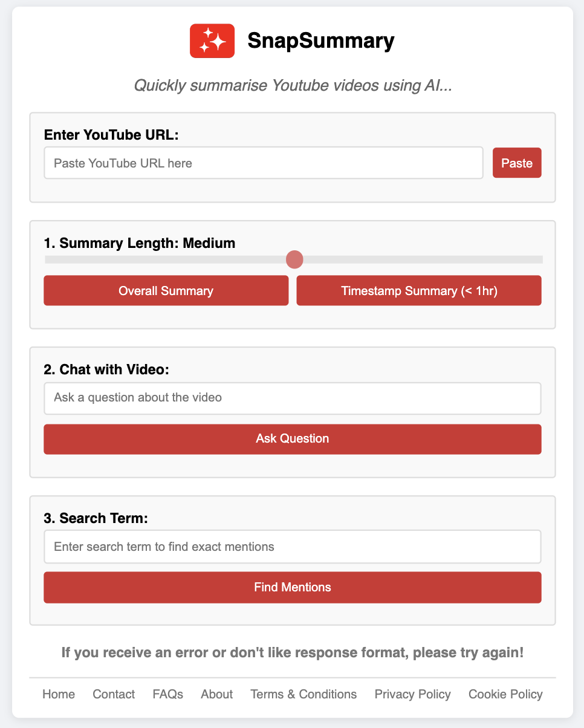Image resolution: width=584 pixels, height=728 pixels.
Task: Click into the search term input box
Action: (x=292, y=547)
